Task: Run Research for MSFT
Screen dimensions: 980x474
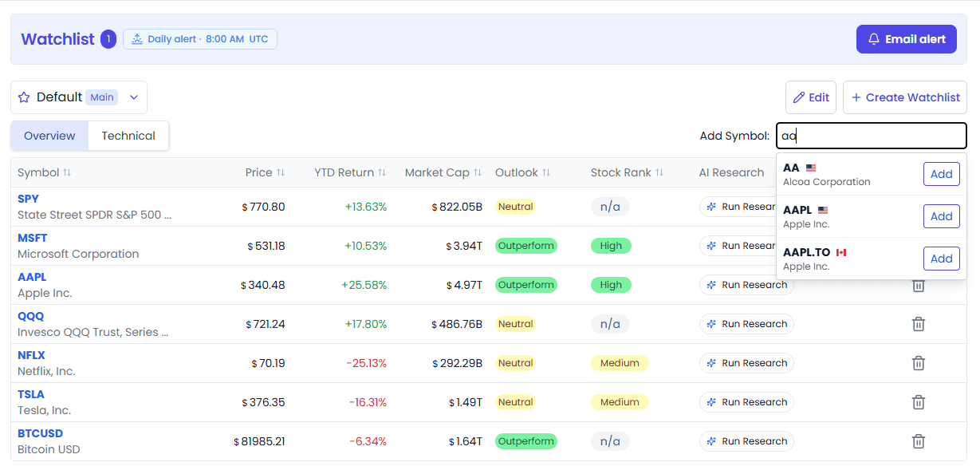Action: [x=738, y=246]
